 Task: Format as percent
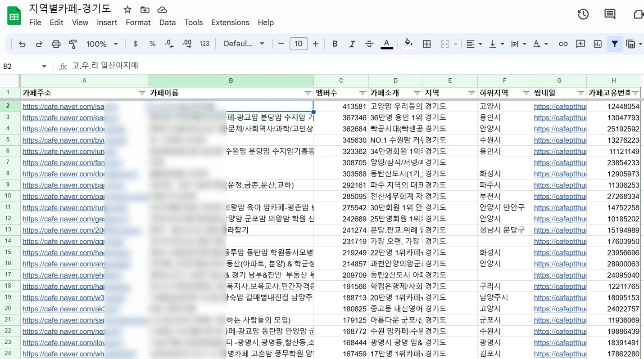[153, 44]
